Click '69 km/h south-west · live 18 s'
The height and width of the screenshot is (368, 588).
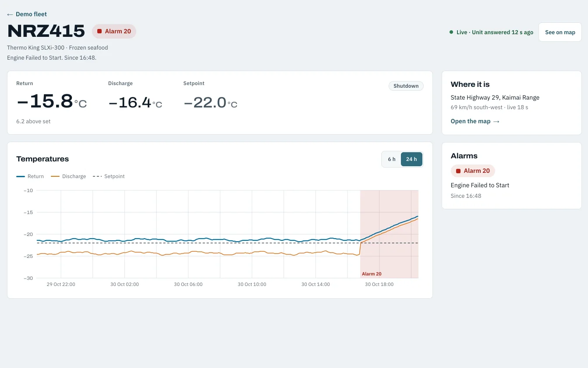tap(489, 107)
